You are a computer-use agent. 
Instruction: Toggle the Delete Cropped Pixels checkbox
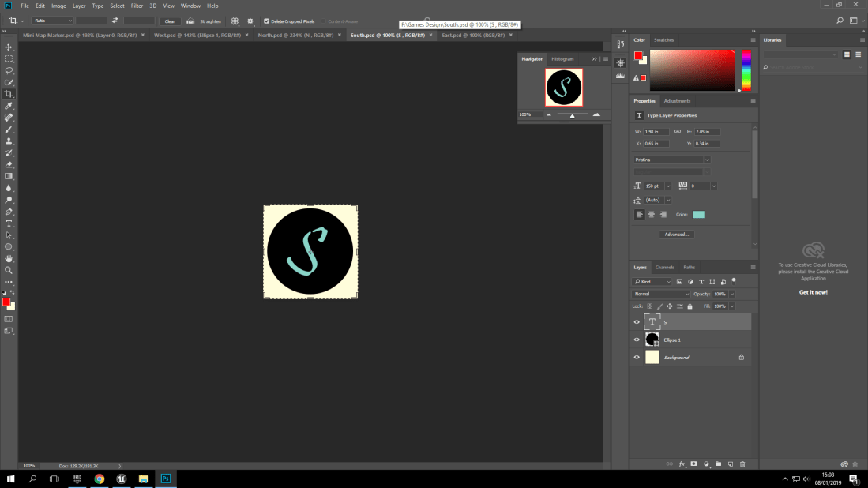(266, 21)
